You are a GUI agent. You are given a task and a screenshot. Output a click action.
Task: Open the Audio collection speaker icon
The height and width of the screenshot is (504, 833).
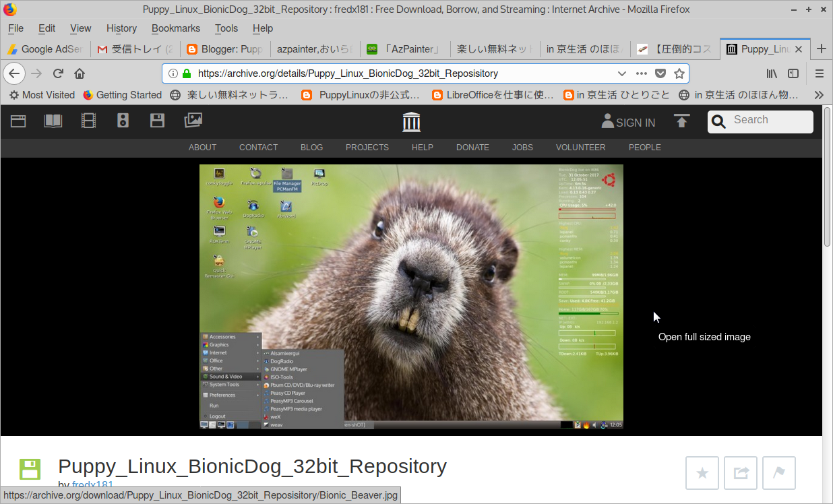pyautogui.click(x=122, y=121)
